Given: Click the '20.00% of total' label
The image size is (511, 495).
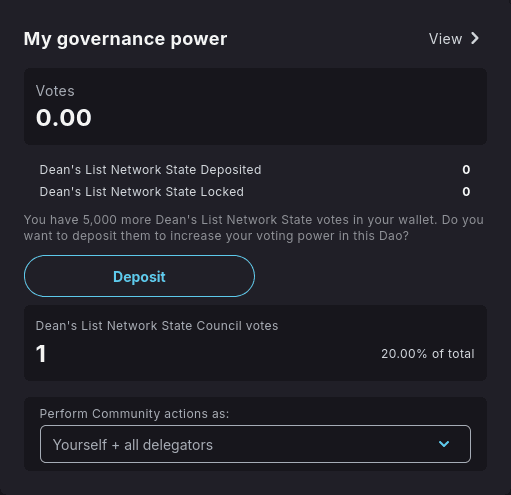Looking at the screenshot, I should coord(428,354).
